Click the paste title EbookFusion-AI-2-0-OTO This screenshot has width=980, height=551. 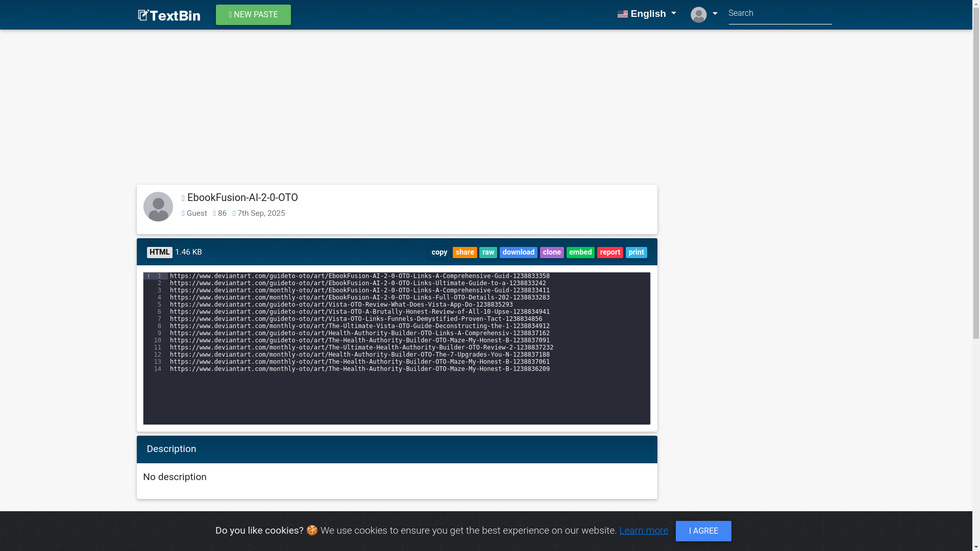242,197
